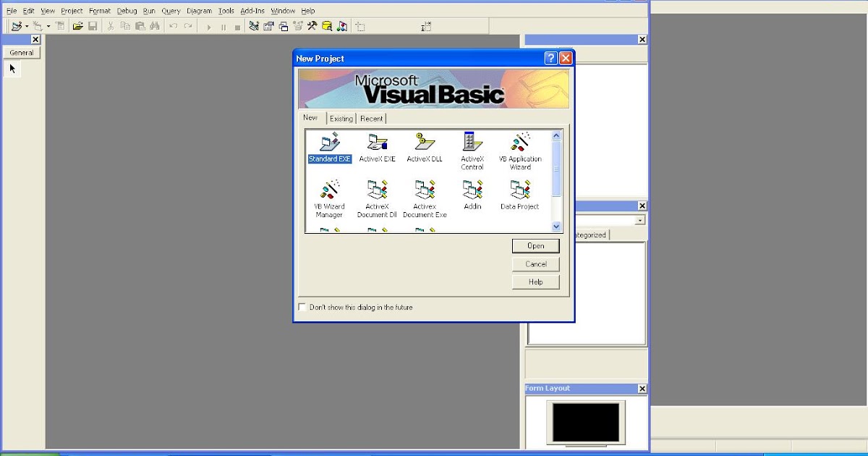Click the Help button
Viewport: 868px width, 456px height.
click(535, 282)
